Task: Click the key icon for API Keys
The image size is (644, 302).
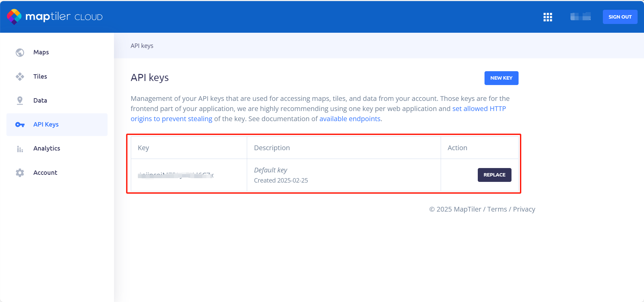Action: (x=20, y=125)
